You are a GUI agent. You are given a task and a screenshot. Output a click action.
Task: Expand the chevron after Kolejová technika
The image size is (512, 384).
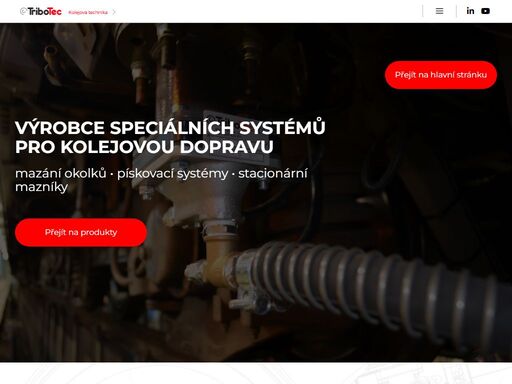click(114, 12)
